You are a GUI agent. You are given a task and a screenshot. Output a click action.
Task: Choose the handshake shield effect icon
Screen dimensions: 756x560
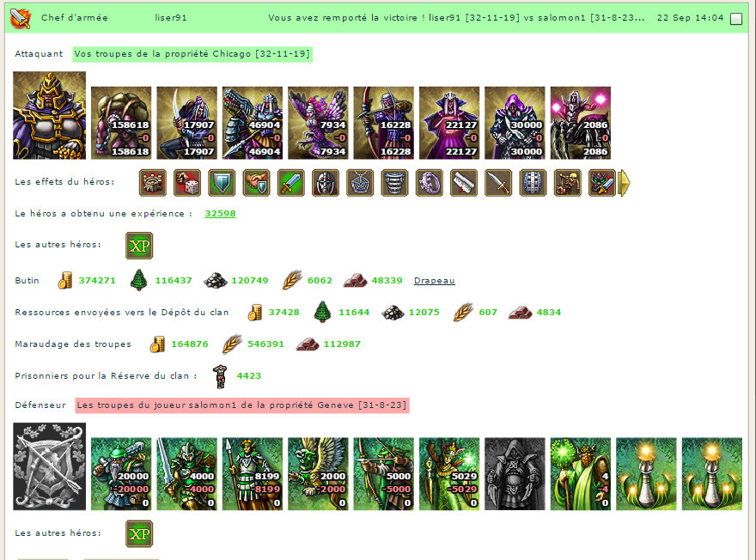click(257, 183)
